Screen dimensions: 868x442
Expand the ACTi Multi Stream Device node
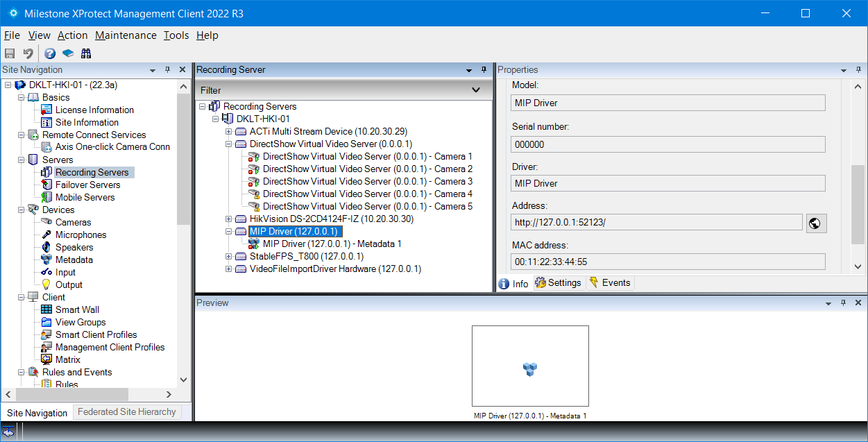pyautogui.click(x=229, y=131)
